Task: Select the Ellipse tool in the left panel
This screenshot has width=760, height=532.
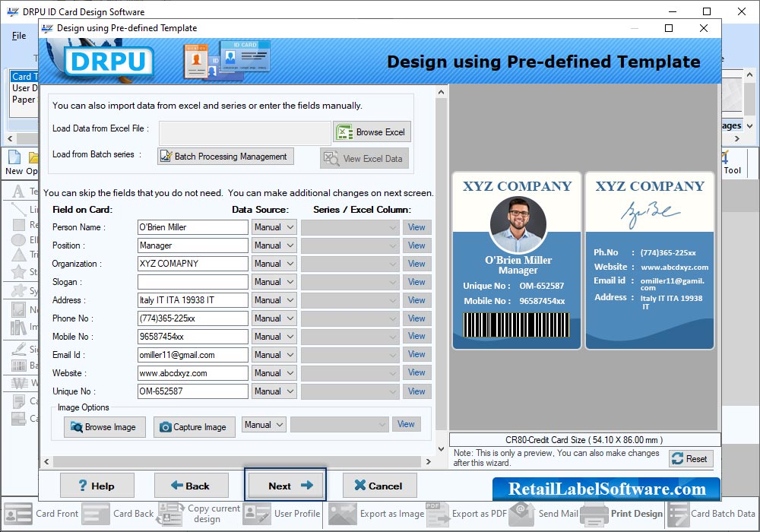Action: coord(18,240)
